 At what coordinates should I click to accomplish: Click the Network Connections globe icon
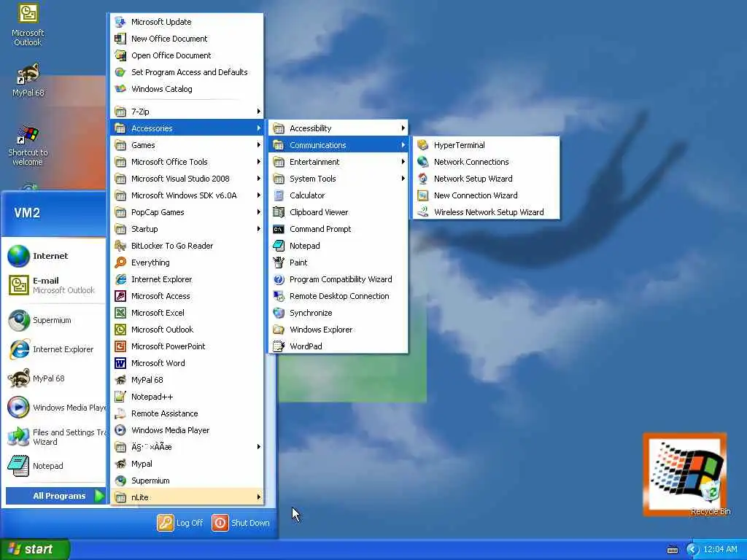(x=422, y=162)
